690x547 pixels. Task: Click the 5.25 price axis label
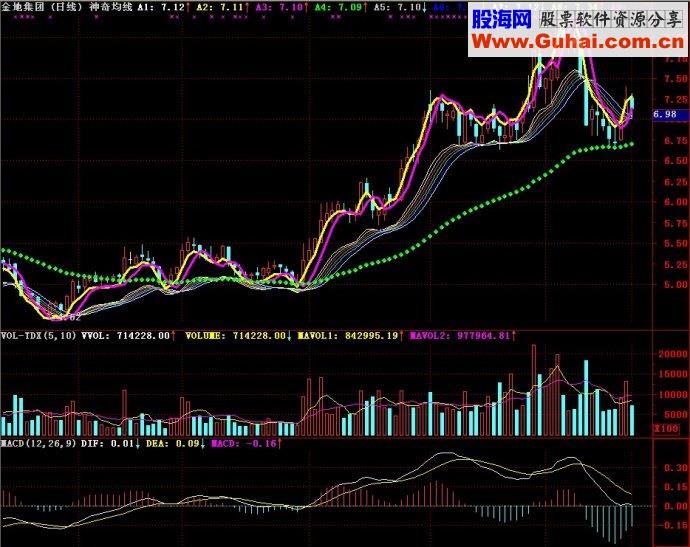[x=675, y=264]
